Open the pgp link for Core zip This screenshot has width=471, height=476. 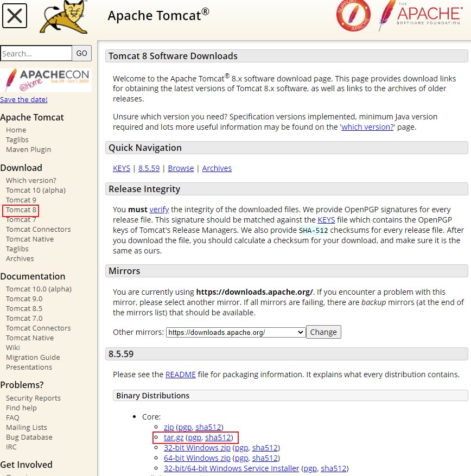pyautogui.click(x=185, y=427)
